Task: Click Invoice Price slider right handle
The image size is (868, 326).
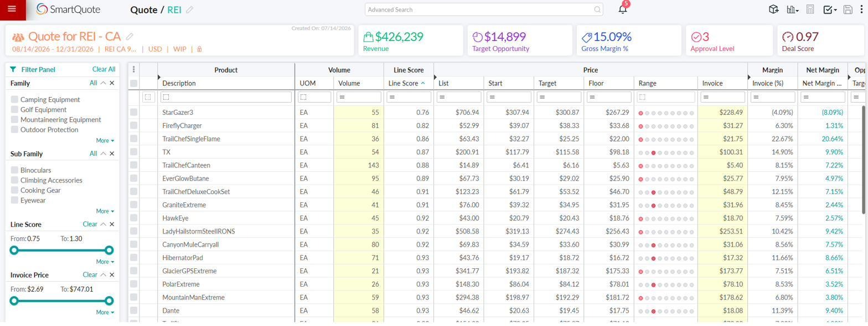Action: pos(109,300)
